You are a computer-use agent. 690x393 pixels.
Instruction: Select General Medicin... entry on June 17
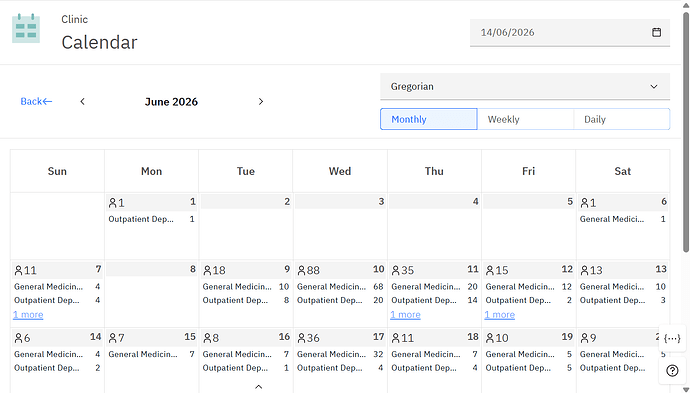coord(340,354)
